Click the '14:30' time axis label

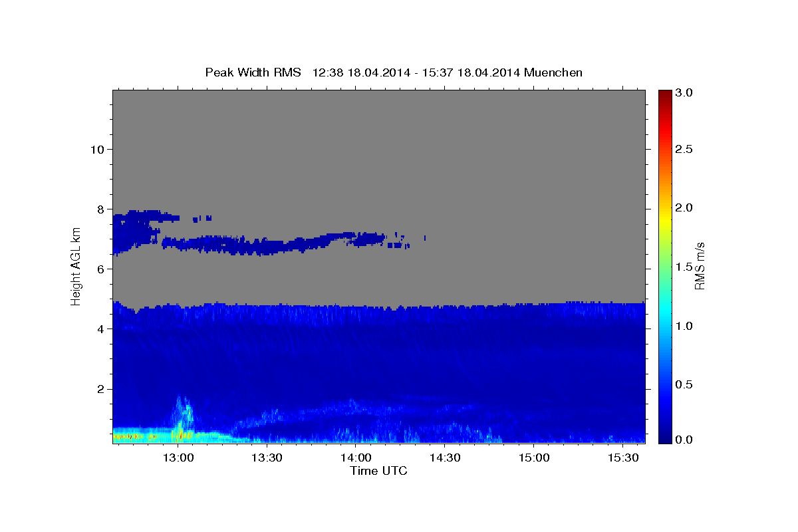[445, 458]
